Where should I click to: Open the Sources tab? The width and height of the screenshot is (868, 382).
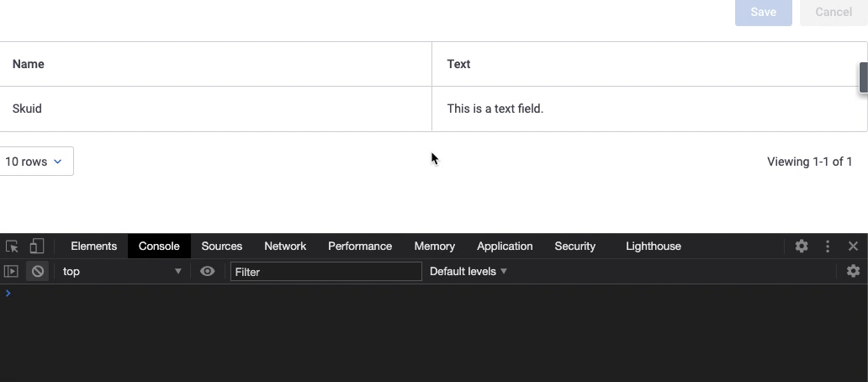point(222,247)
